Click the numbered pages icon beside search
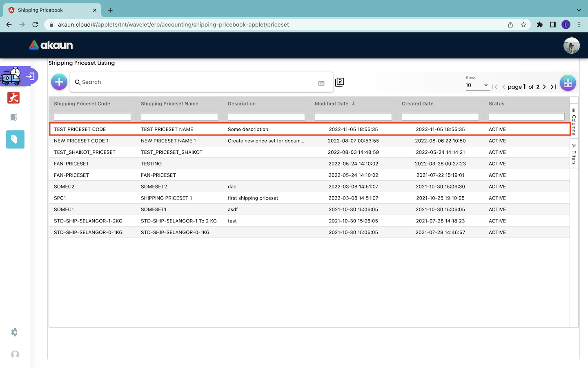Image resolution: width=588 pixels, height=368 pixels. pos(339,82)
